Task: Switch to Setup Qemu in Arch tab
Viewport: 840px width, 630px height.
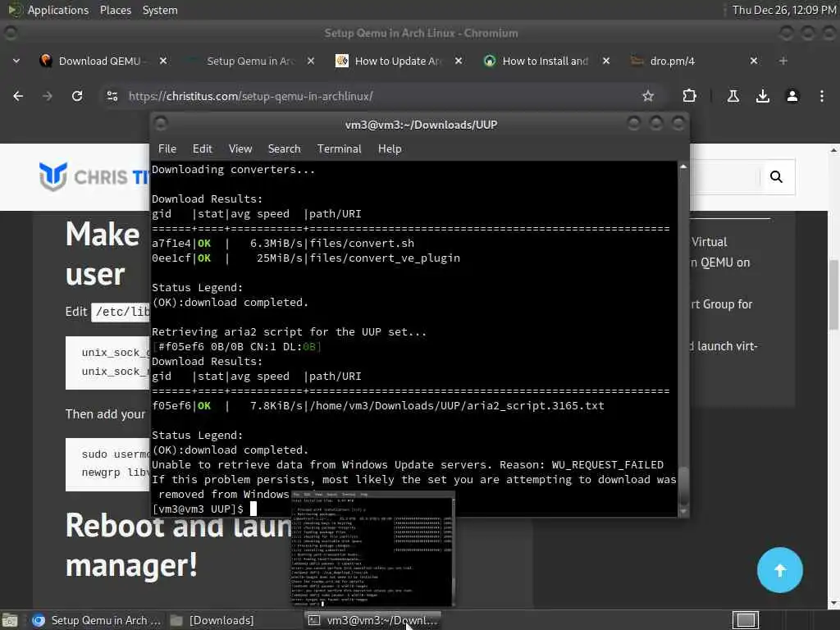Action: click(249, 61)
